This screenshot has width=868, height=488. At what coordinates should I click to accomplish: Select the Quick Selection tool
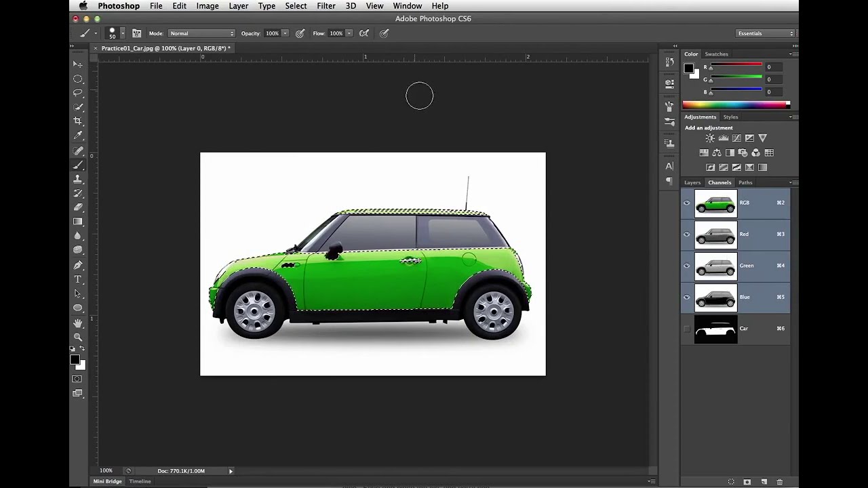point(77,107)
